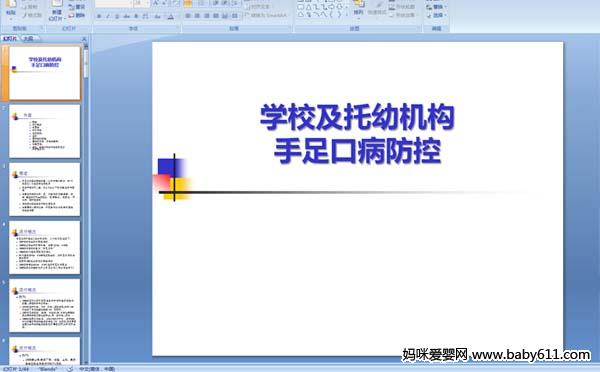
Task: Center-align the paragraph text
Action: [197, 16]
